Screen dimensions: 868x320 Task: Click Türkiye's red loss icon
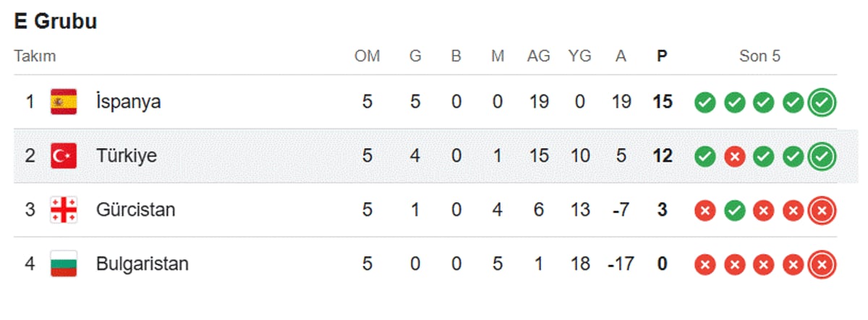click(734, 157)
